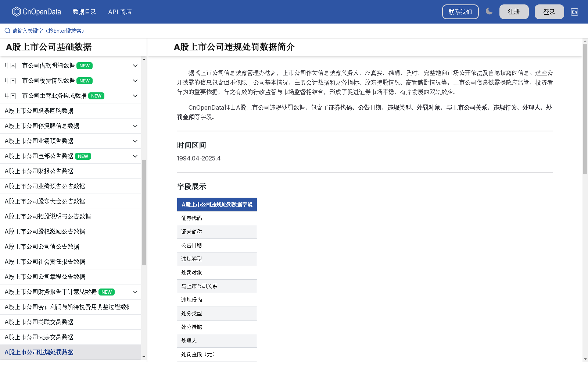This screenshot has height=368, width=588.
Task: Click the 证券简称 table cell
Action: (x=217, y=232)
